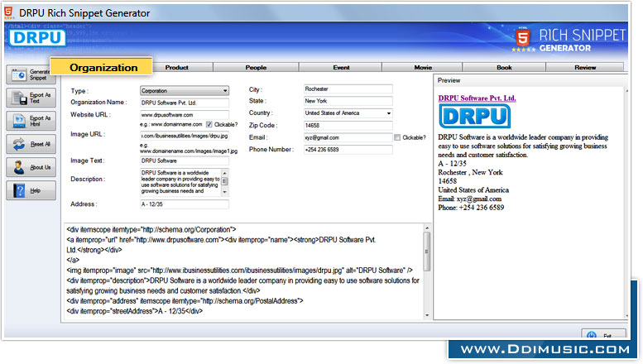Switch to the Event tab
The width and height of the screenshot is (643, 364).
tap(341, 67)
